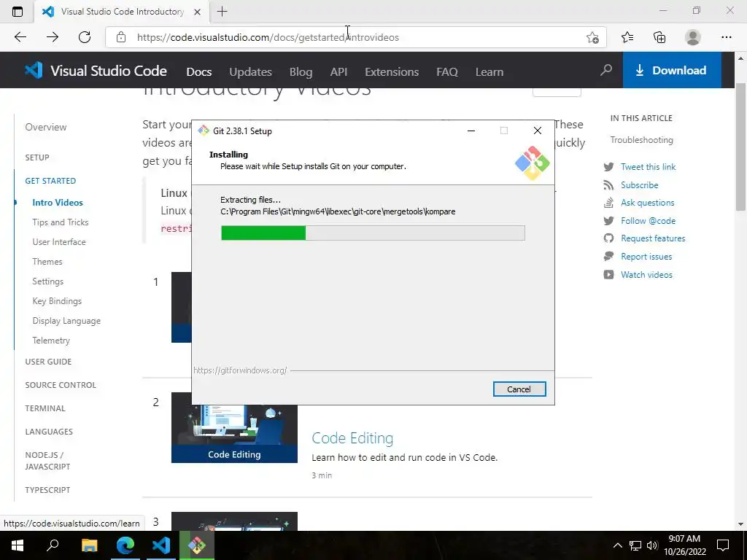This screenshot has height=560, width=747.
Task: Minimize the Git 2.38.1 Setup window
Action: pyautogui.click(x=471, y=131)
